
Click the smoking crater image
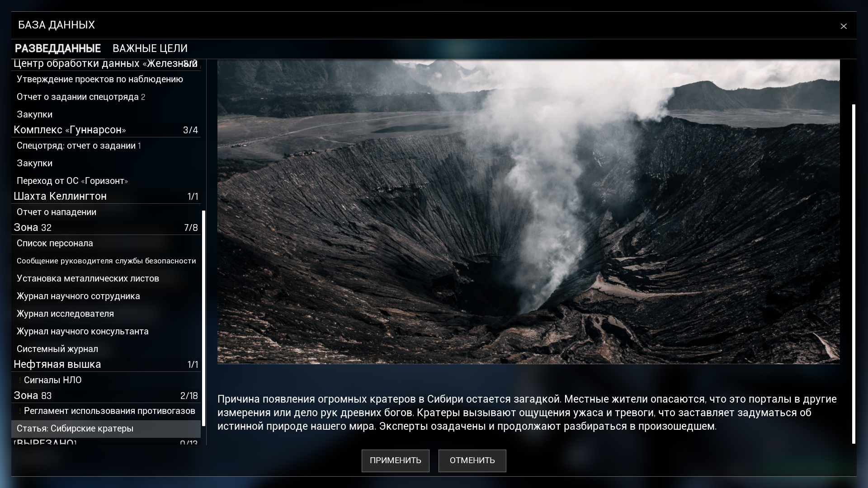coord(528,211)
